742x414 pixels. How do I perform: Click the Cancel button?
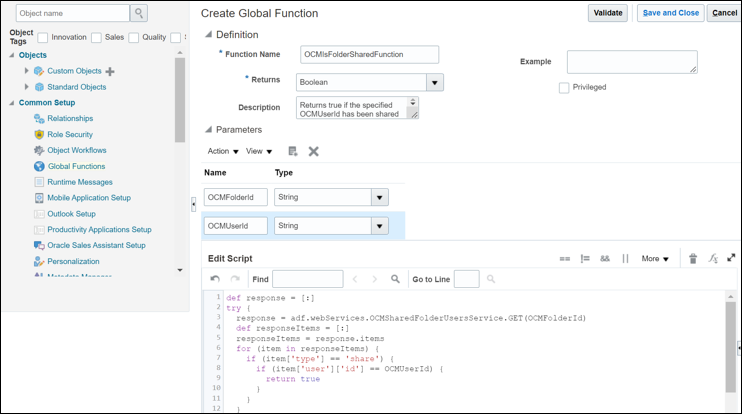coord(724,13)
